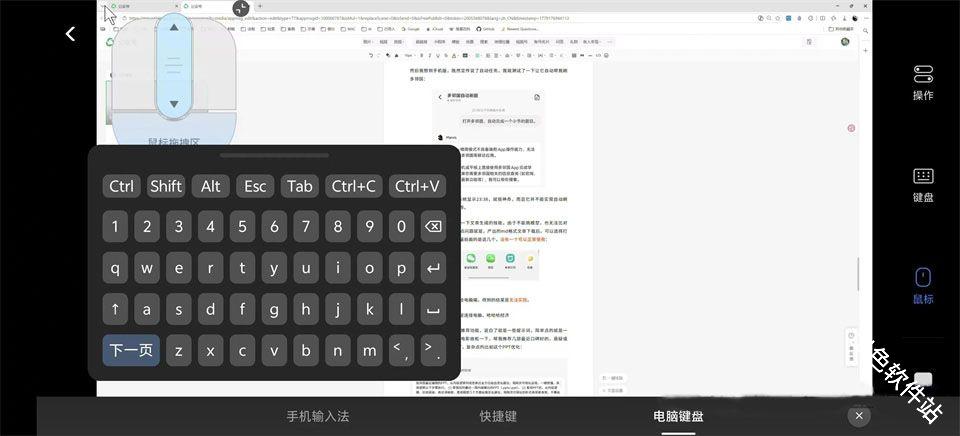Tap the space bar key
960x436 pixels.
point(433,309)
